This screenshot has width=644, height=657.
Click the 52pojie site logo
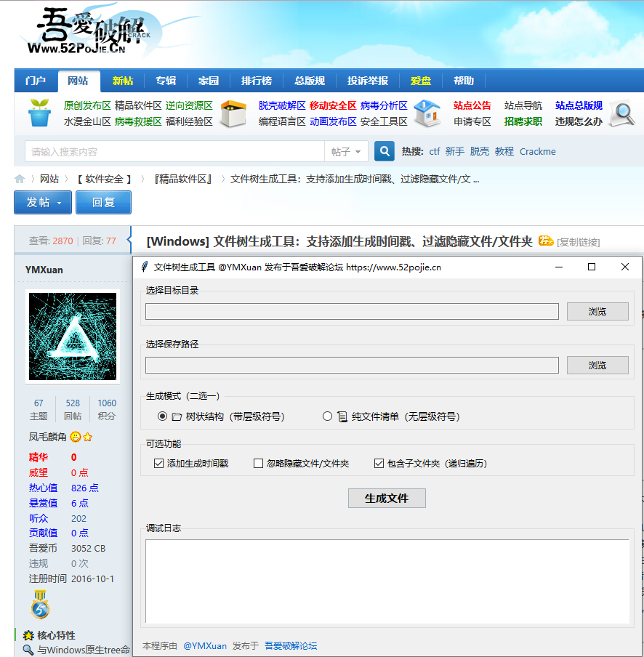[88, 32]
